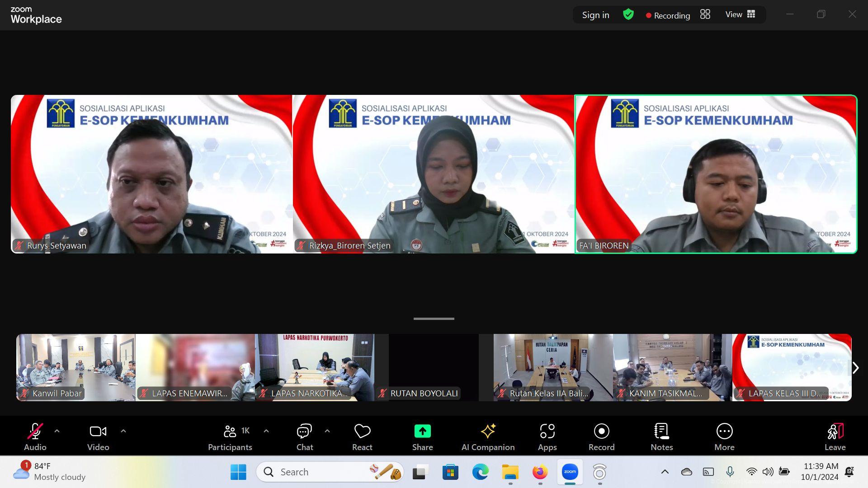Select the FA'I BIROREN active speaker tile

(x=716, y=174)
